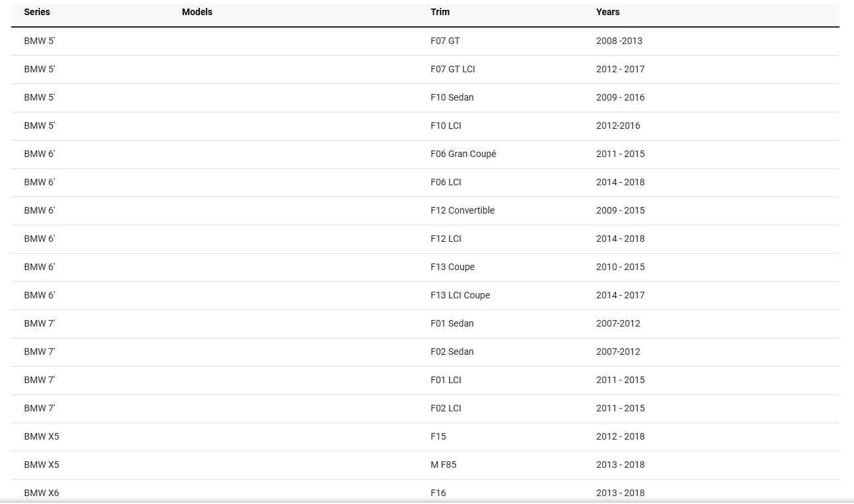Click the F15 trim cell

point(438,436)
